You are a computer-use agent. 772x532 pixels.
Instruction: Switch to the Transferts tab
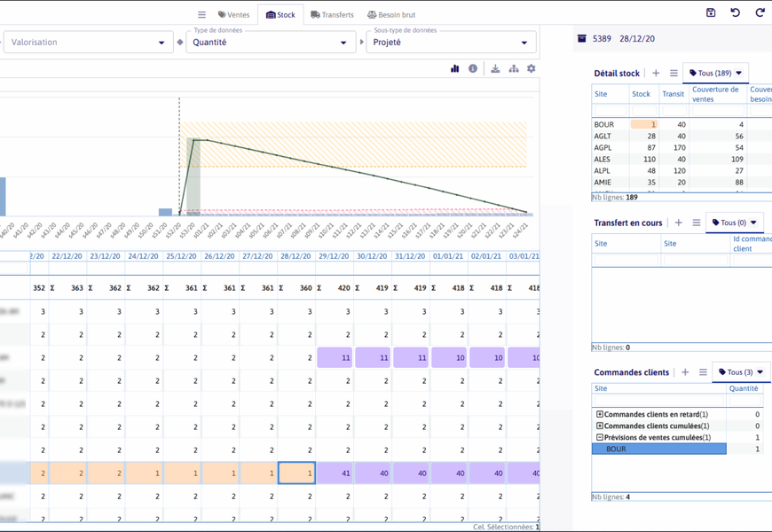coord(332,14)
